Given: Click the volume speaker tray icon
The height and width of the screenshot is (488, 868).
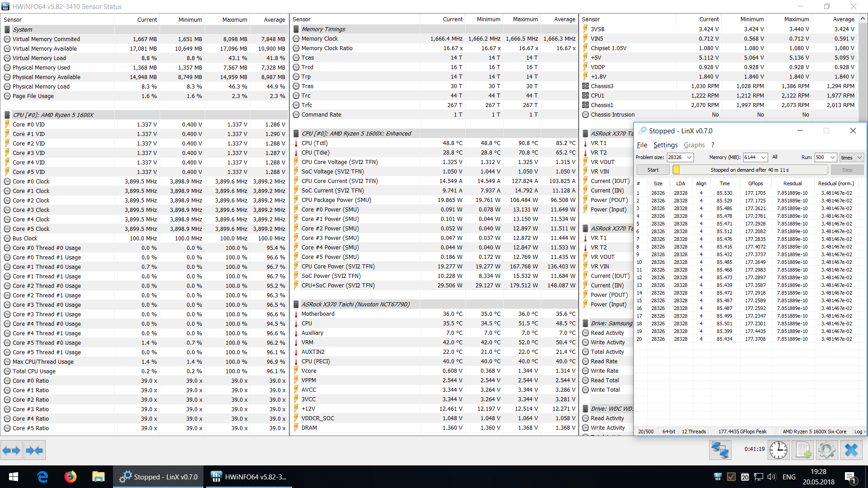Looking at the screenshot, I should coord(771,477).
